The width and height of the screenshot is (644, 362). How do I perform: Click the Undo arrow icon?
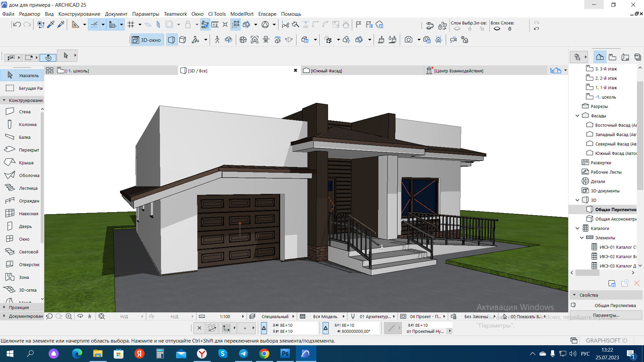(x=17, y=24)
